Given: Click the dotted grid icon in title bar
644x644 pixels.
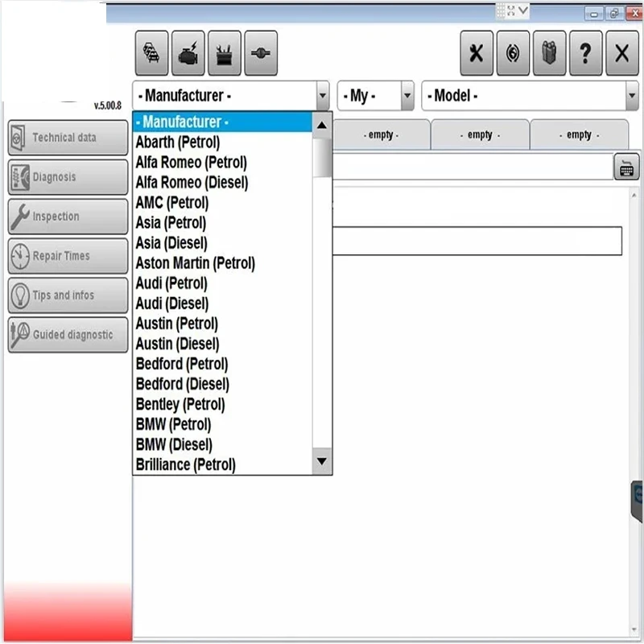Looking at the screenshot, I should 501,10.
